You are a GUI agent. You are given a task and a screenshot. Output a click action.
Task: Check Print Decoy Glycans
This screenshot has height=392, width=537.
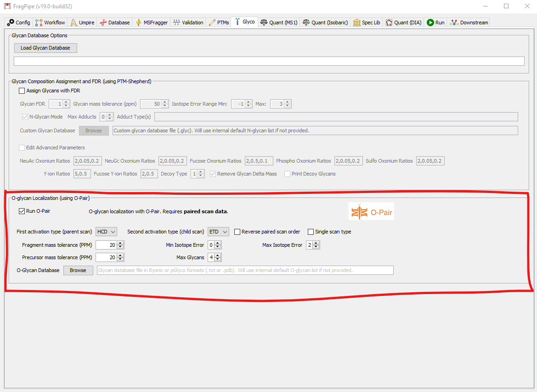point(288,174)
